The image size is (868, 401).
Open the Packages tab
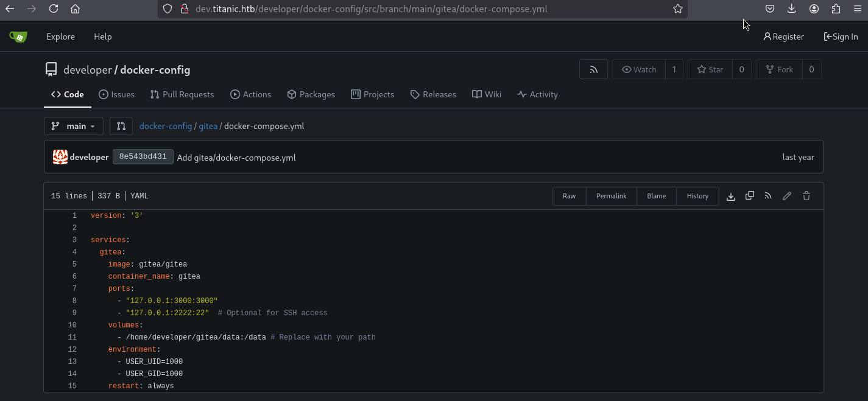[311, 94]
